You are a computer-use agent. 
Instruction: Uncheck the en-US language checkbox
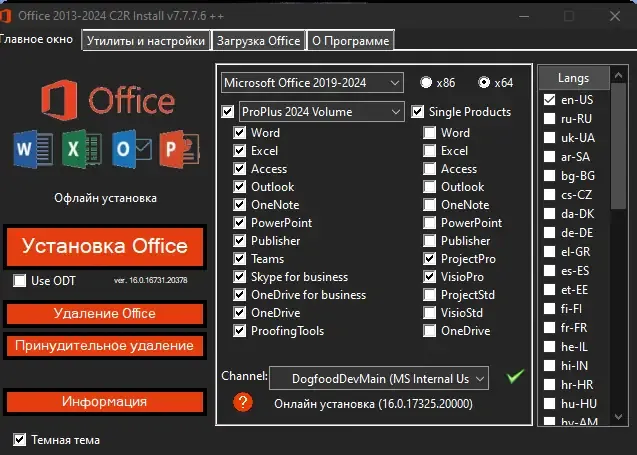tap(549, 100)
